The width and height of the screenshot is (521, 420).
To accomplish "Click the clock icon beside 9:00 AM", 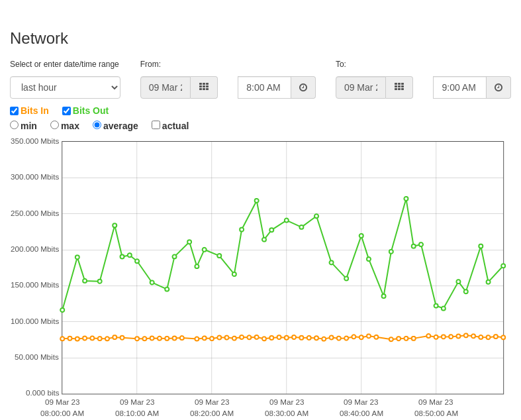I will coord(498,87).
